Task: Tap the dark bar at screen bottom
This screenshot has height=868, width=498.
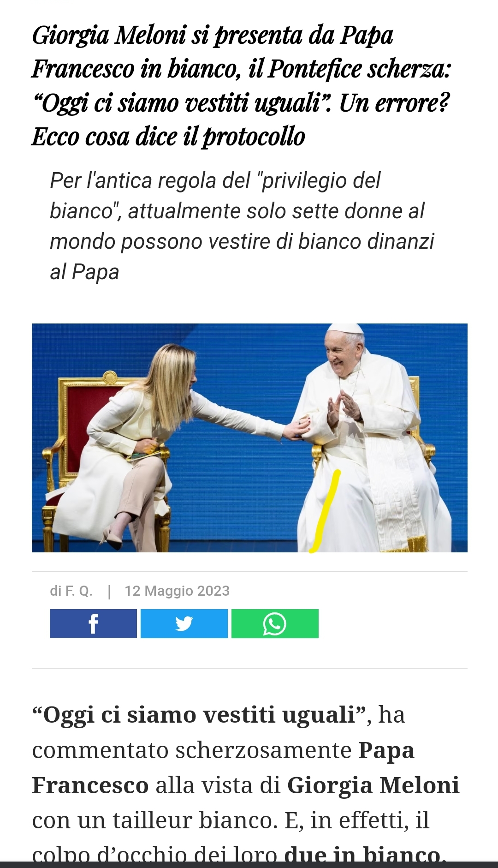Action: 249,865
